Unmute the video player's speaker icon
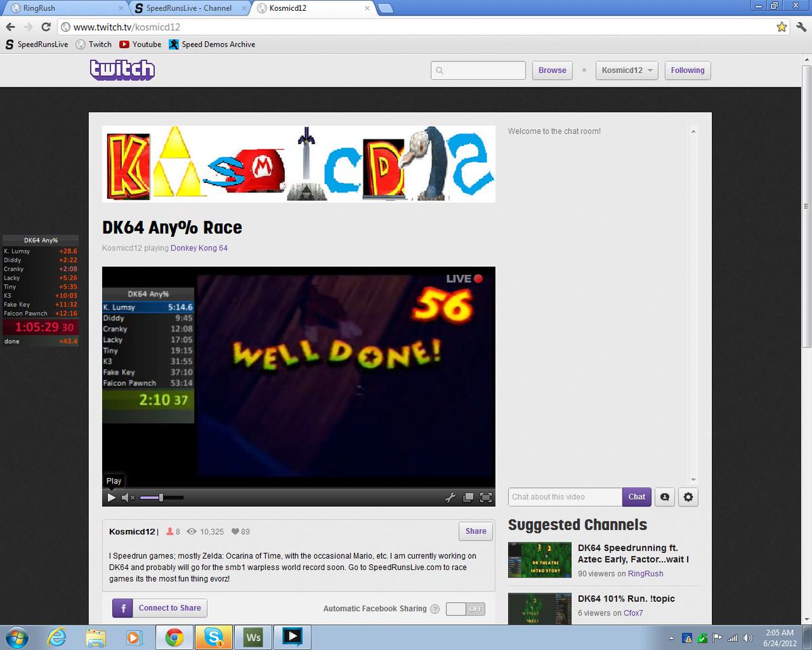 coord(128,498)
